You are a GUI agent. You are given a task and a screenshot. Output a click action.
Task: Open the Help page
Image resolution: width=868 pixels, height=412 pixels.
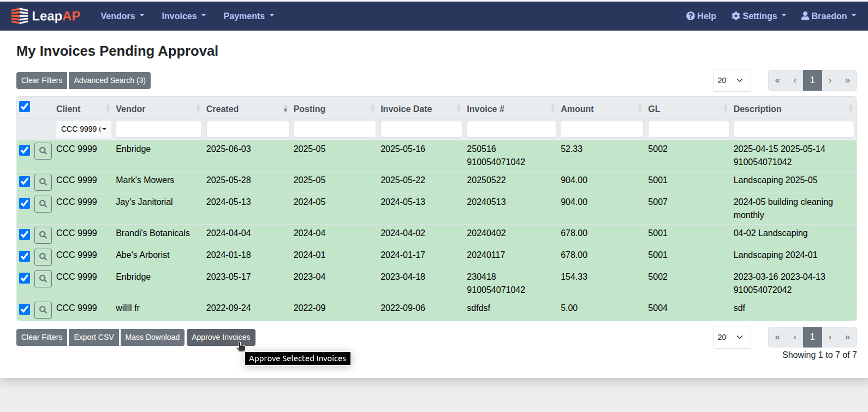coord(701,16)
